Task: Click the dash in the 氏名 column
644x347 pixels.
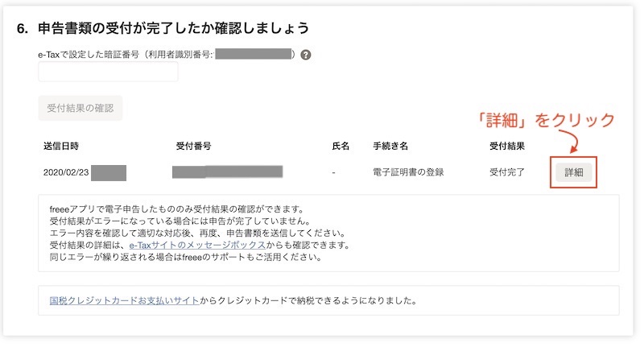Action: point(333,173)
